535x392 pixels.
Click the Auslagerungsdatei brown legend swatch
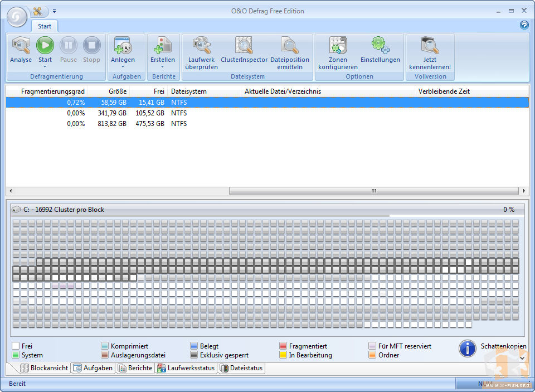pyautogui.click(x=105, y=355)
